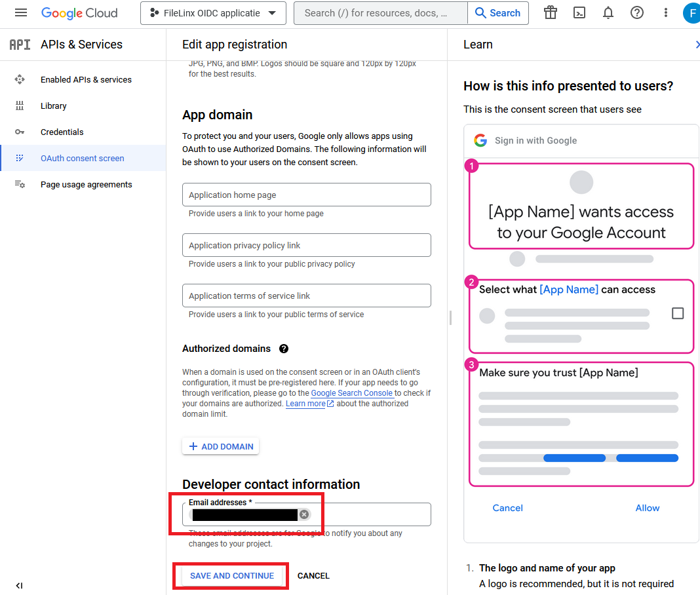Open the gift free trial icon
This screenshot has height=595, width=700.
[x=551, y=13]
